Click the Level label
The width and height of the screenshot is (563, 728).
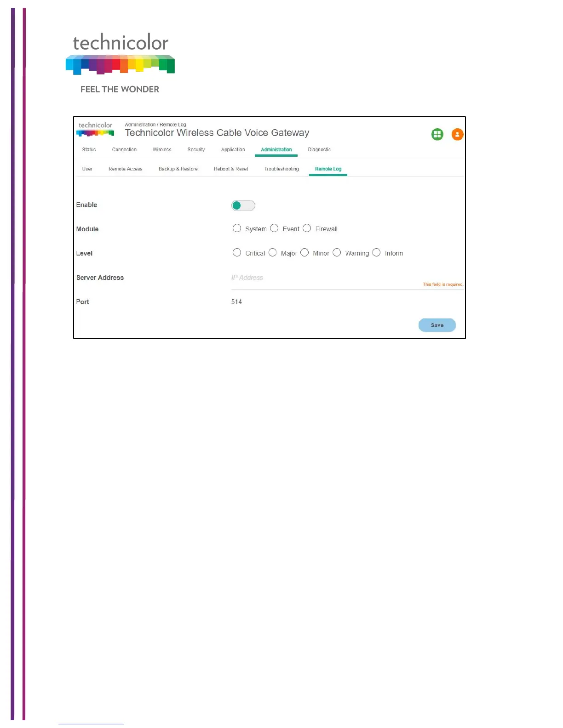pyautogui.click(x=84, y=253)
